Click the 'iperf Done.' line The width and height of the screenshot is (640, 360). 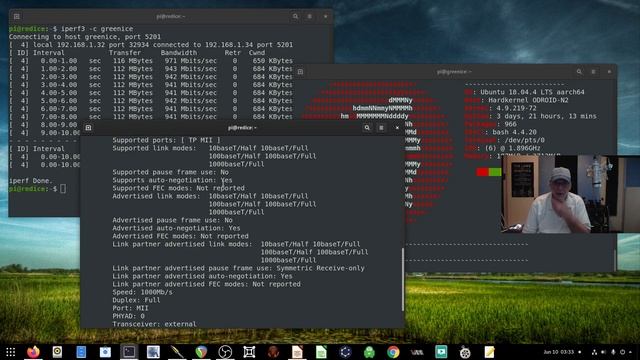coord(31,180)
